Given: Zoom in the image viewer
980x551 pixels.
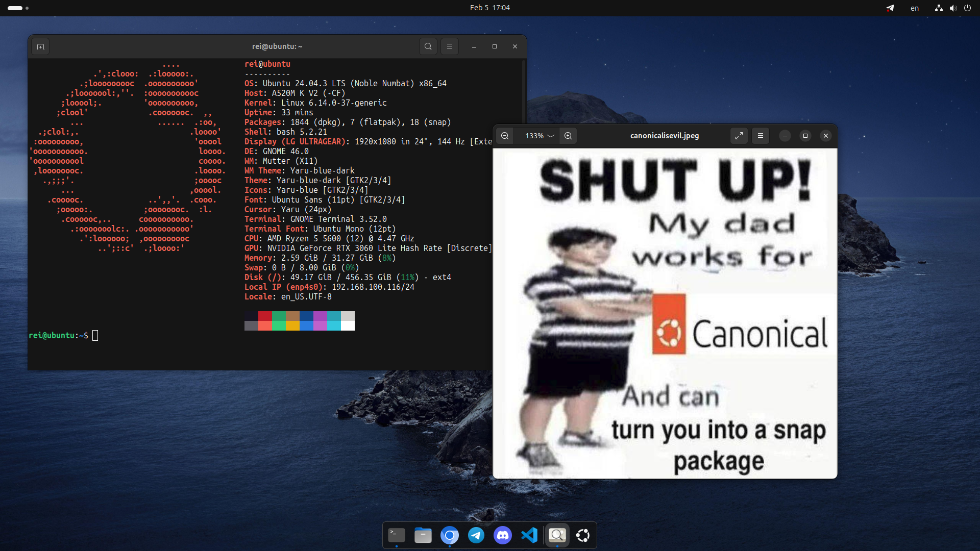Looking at the screenshot, I should 568,136.
